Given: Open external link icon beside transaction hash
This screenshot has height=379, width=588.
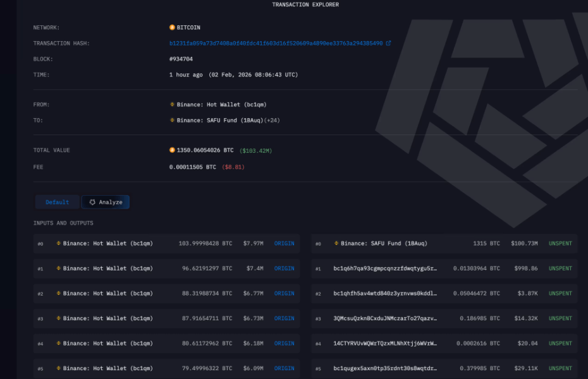Looking at the screenshot, I should point(388,43).
